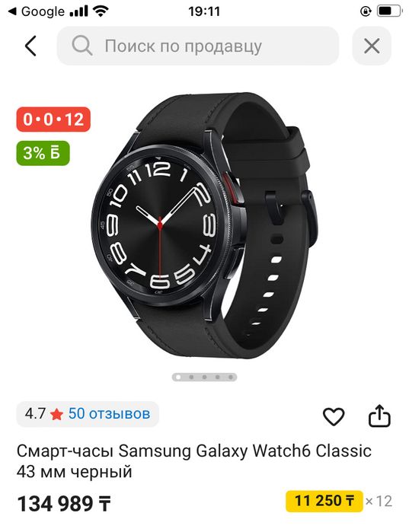The image size is (409, 532).
Task: Open the 11 250 ₸ installment option
Action: click(x=324, y=501)
